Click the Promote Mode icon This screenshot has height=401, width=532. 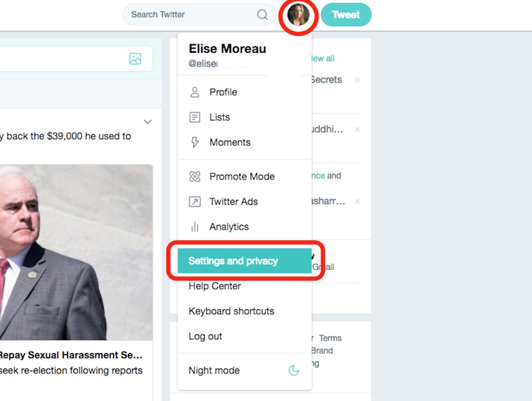coord(195,177)
